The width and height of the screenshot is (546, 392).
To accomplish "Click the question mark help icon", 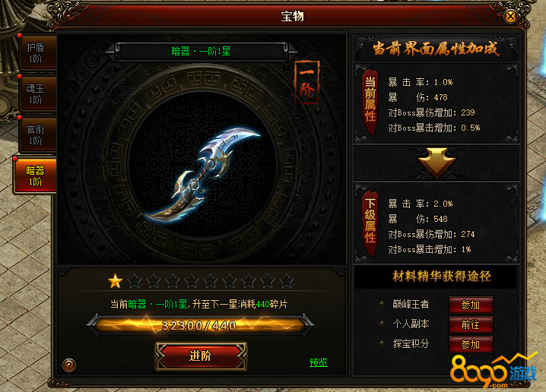I will tap(69, 365).
